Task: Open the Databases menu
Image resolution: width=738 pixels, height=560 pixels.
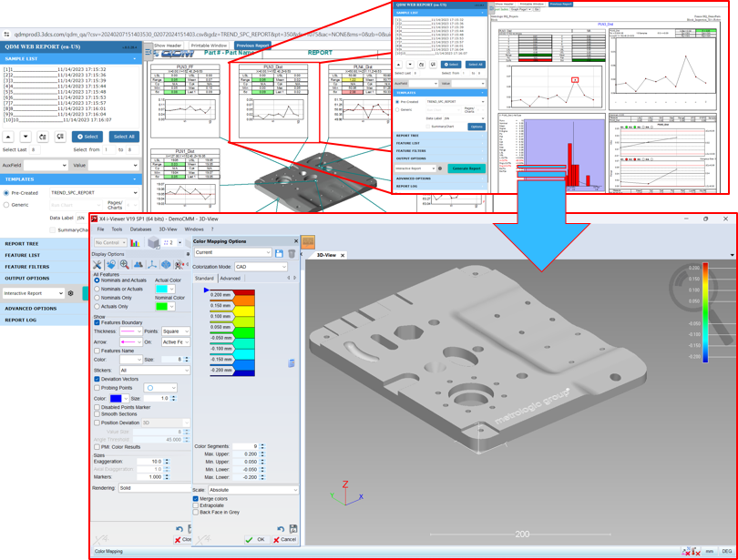Action: point(140,229)
